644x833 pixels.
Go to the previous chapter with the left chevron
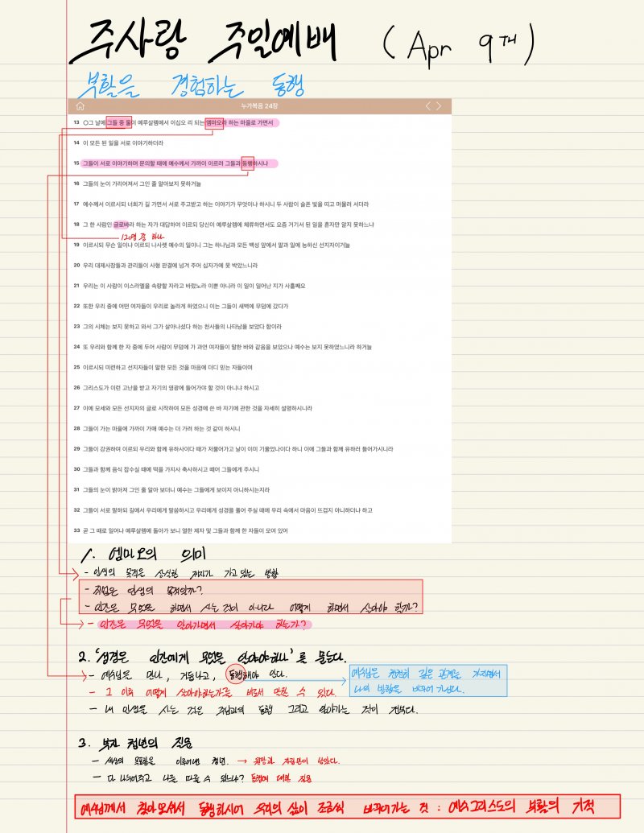(x=427, y=106)
